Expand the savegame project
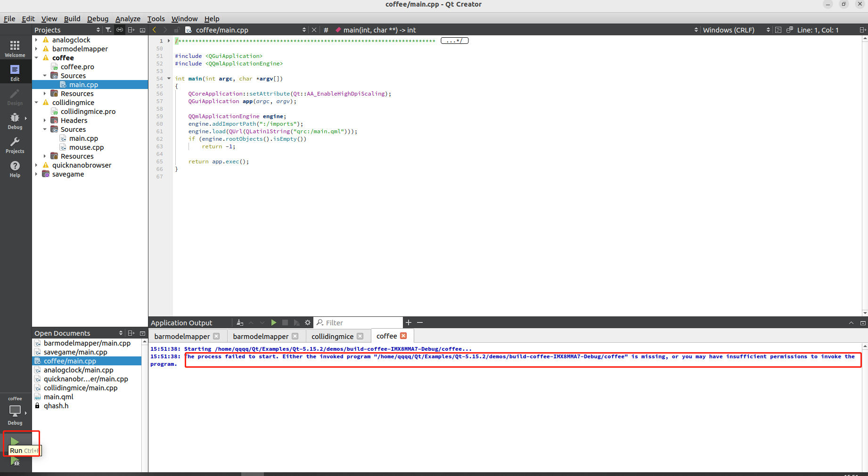The width and height of the screenshot is (868, 476). pyautogui.click(x=36, y=174)
